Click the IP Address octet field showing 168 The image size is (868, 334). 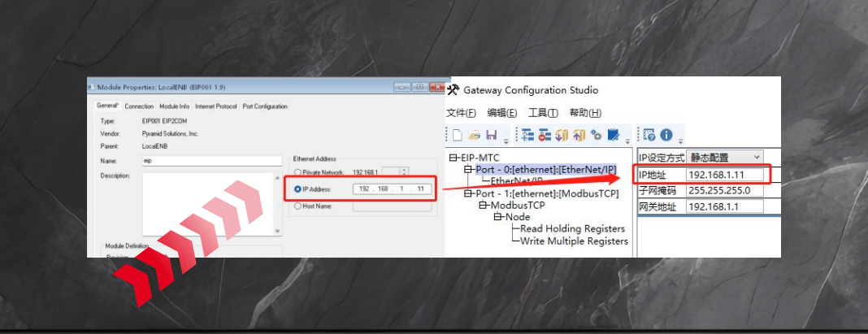click(383, 189)
